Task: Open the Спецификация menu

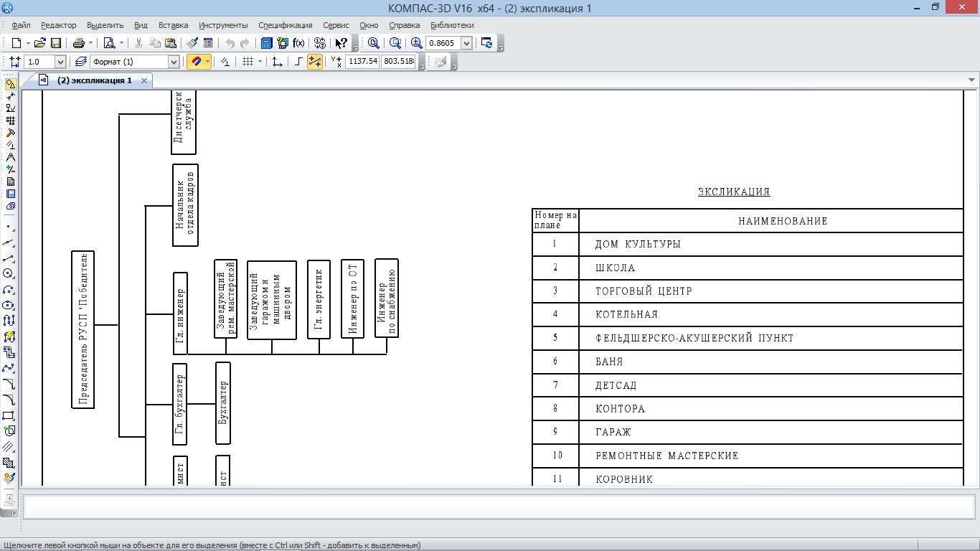Action: (286, 25)
